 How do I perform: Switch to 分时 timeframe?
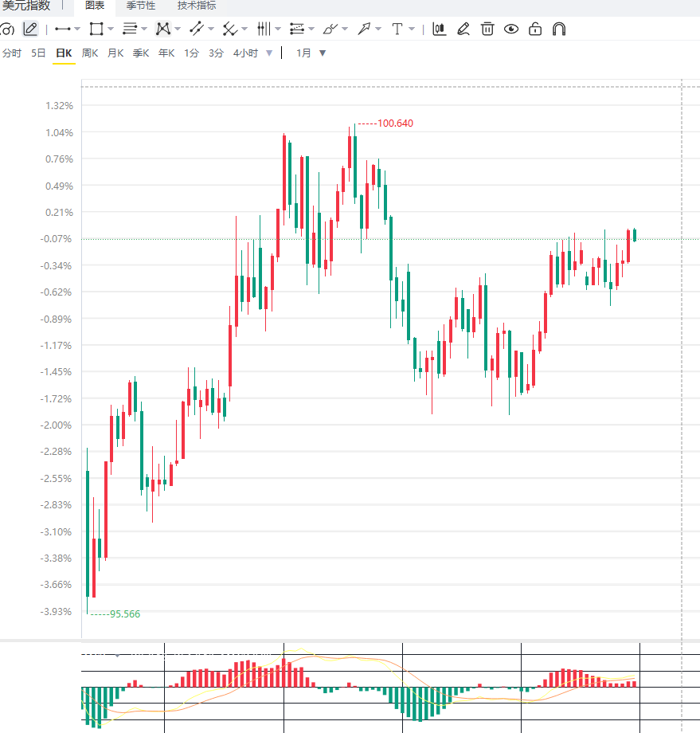coord(12,53)
